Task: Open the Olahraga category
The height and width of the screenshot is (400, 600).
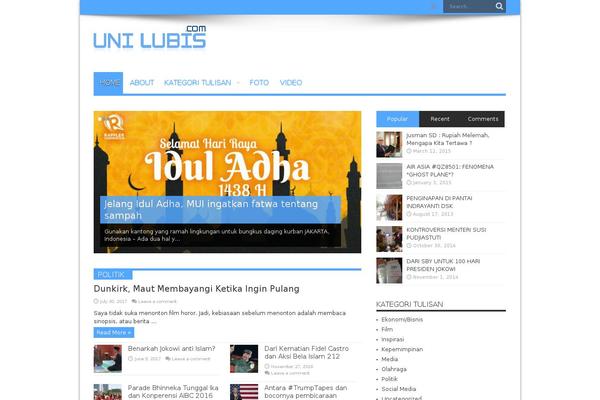Action: (394, 369)
